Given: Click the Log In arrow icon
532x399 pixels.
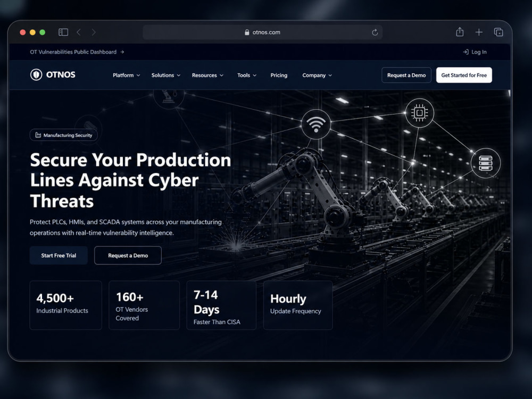Looking at the screenshot, I should point(466,52).
